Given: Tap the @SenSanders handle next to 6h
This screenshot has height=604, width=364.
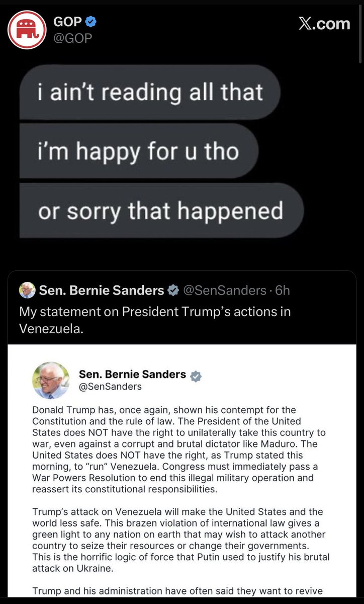Looking at the screenshot, I should (223, 290).
